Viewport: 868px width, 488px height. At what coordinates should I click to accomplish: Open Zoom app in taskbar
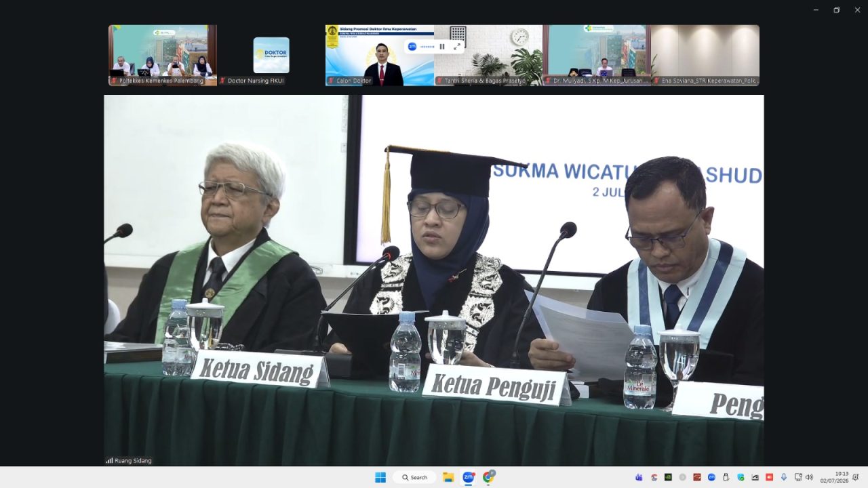pos(468,477)
